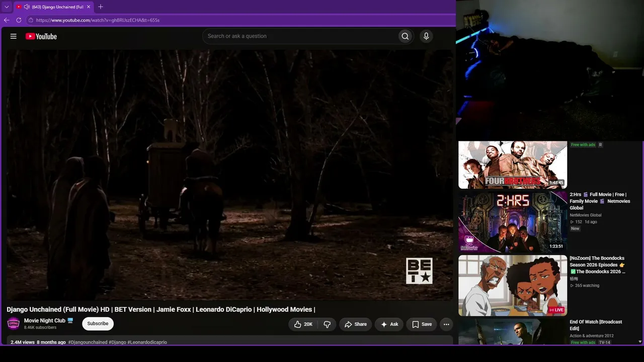Click the 1:23:51 duration badge
The image size is (644, 362).
click(556, 246)
